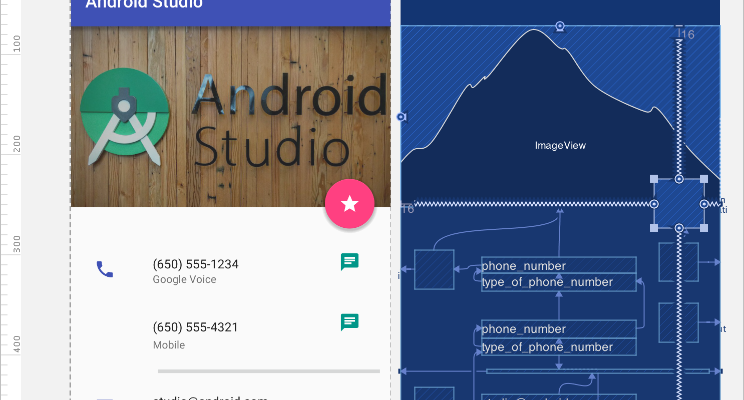Click right anchor of selected blueprint FAB
744x400 pixels.
[x=704, y=204]
